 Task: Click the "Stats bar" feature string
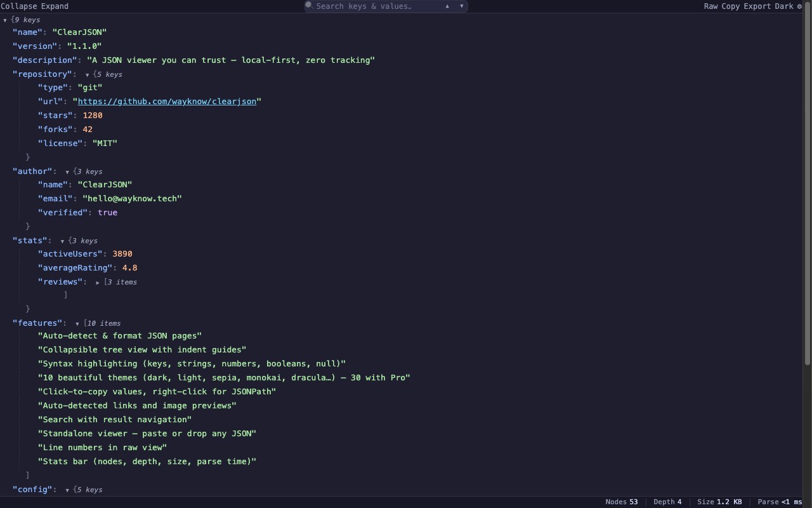[x=147, y=462]
